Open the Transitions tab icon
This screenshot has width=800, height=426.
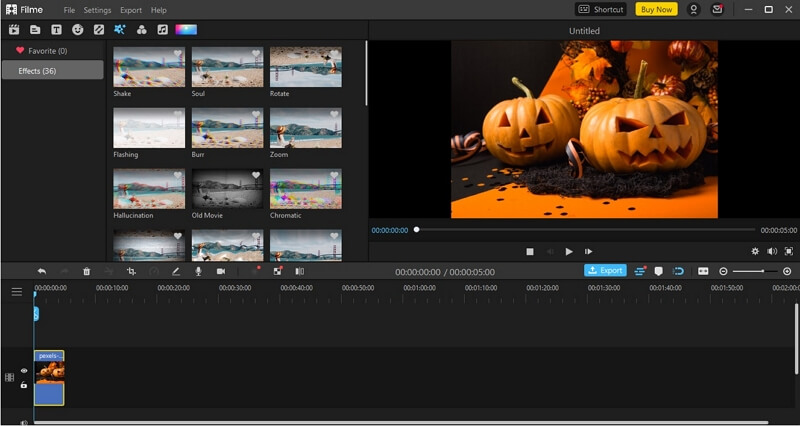click(x=99, y=30)
